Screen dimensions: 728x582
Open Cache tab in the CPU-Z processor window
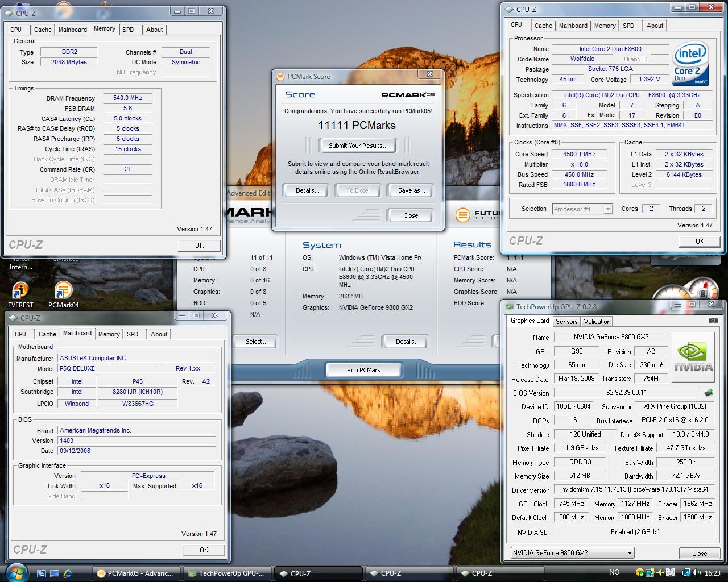coord(543,26)
